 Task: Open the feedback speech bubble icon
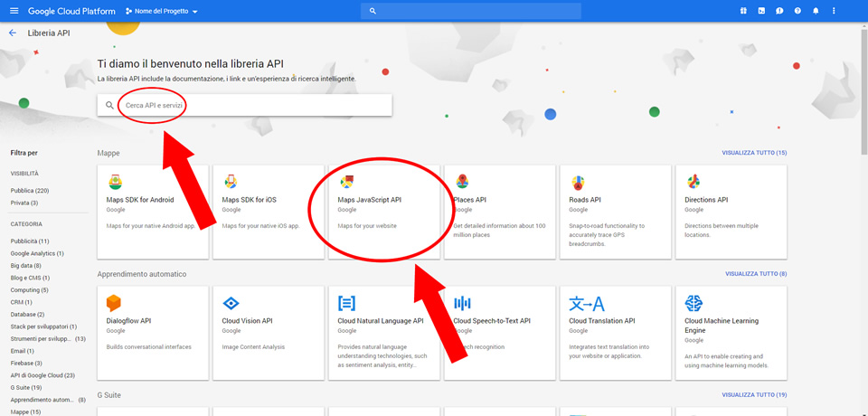pyautogui.click(x=779, y=11)
